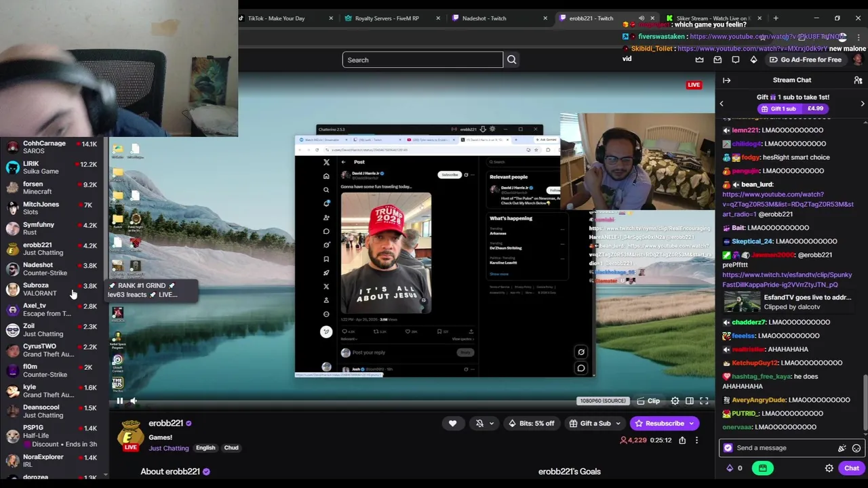This screenshot has height=488, width=868.
Task: Click Go Ad-Free for Free
Action: point(805,60)
